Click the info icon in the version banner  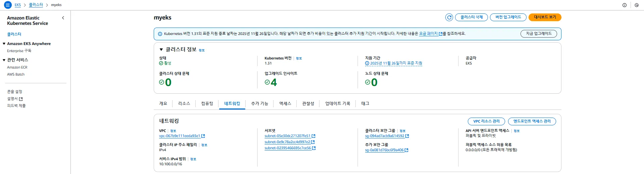tap(160, 34)
